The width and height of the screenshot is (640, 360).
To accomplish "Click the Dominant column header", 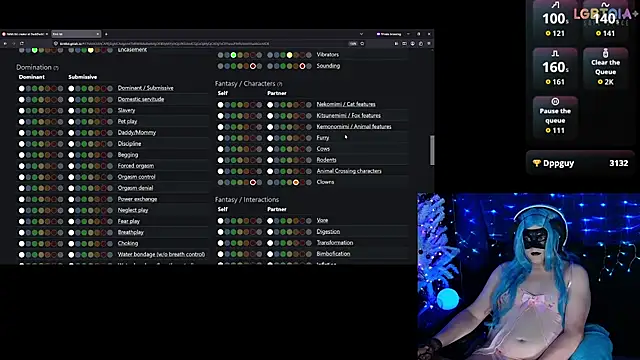I will (x=31, y=77).
